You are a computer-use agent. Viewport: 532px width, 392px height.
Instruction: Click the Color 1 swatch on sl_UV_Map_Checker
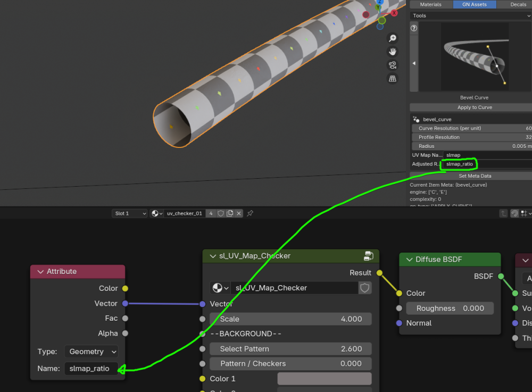click(x=324, y=378)
